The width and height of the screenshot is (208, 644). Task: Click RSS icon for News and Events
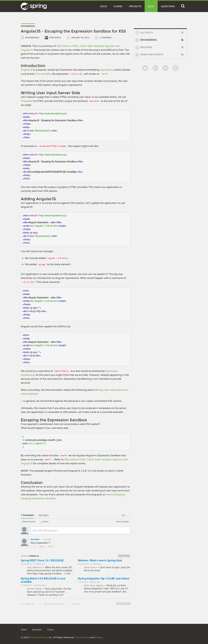pyautogui.click(x=182, y=54)
